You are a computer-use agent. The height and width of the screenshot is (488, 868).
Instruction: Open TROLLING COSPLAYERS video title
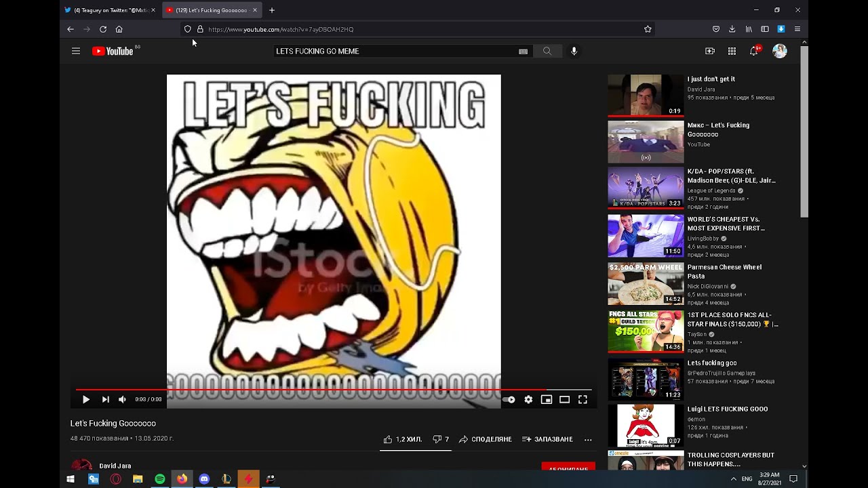point(730,460)
